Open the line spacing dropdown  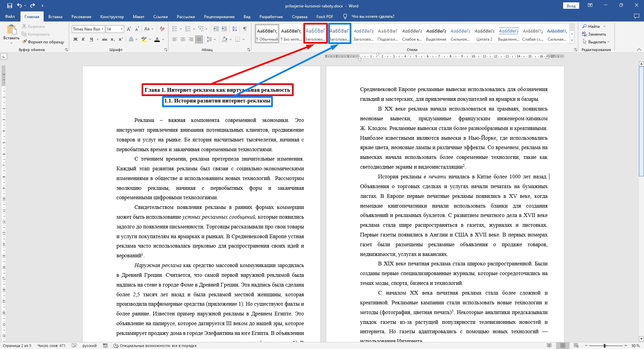click(211, 40)
